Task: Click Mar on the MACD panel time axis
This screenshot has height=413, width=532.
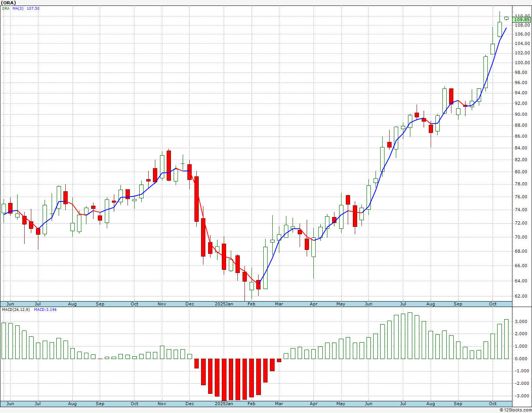Action: pyautogui.click(x=279, y=404)
